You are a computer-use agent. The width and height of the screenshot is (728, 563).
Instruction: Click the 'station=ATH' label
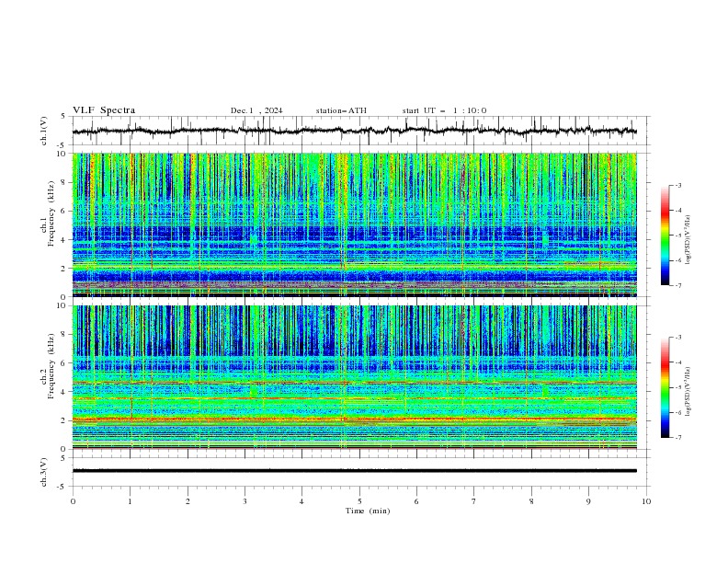point(341,110)
